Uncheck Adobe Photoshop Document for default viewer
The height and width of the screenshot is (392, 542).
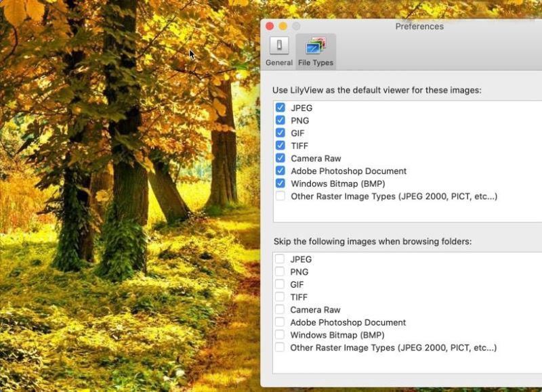280,171
